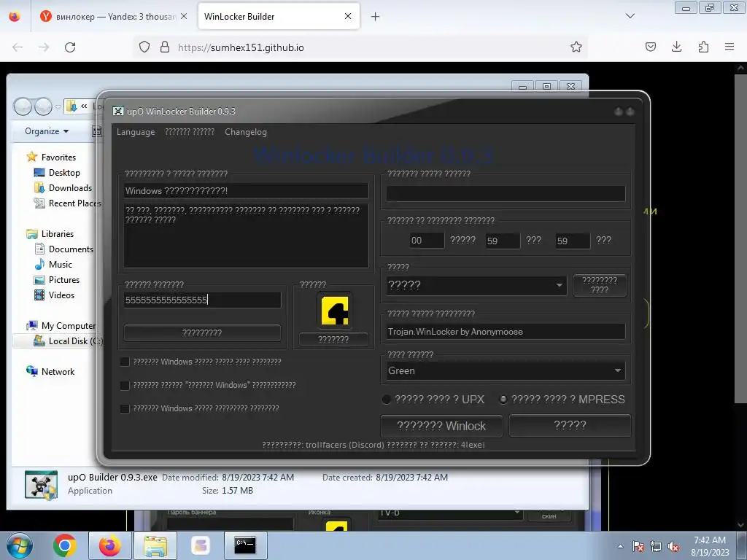
Task: Click the Explorer back navigation button
Action: pos(23,106)
